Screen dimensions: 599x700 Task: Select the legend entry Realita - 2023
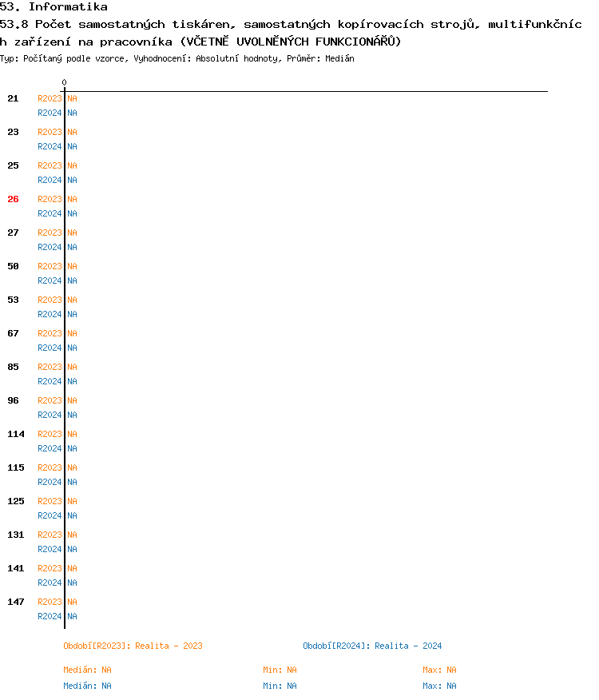[x=133, y=646]
